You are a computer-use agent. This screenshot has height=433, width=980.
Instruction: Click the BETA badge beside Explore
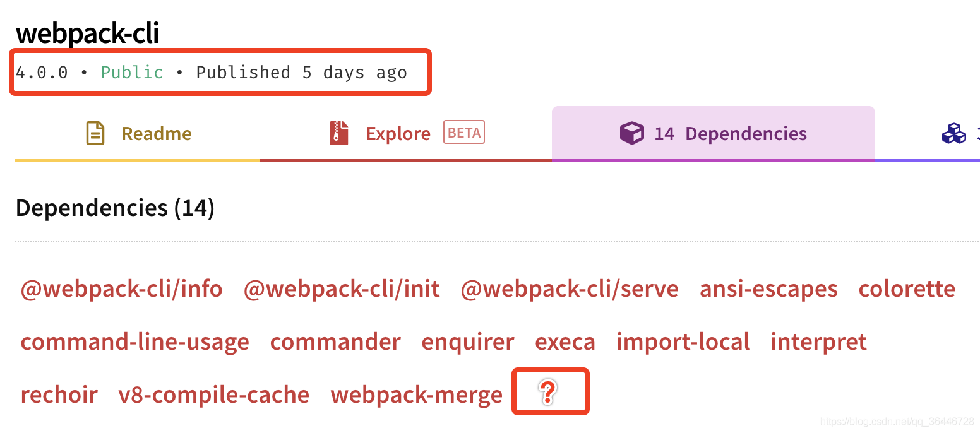[x=464, y=133]
